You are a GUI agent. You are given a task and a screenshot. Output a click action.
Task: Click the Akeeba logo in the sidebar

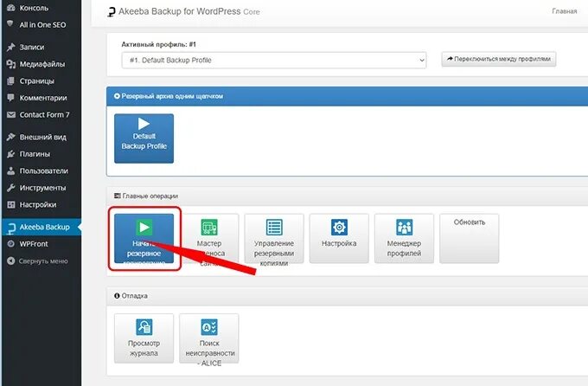(11, 228)
